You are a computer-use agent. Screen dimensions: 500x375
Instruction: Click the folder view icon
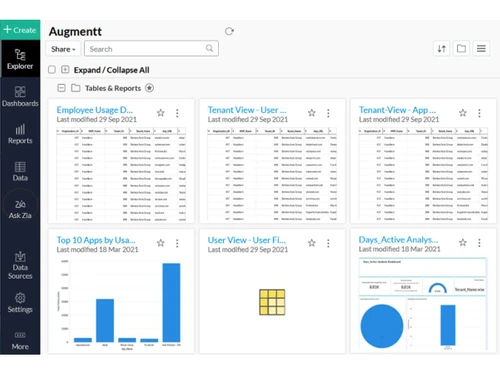pyautogui.click(x=461, y=49)
